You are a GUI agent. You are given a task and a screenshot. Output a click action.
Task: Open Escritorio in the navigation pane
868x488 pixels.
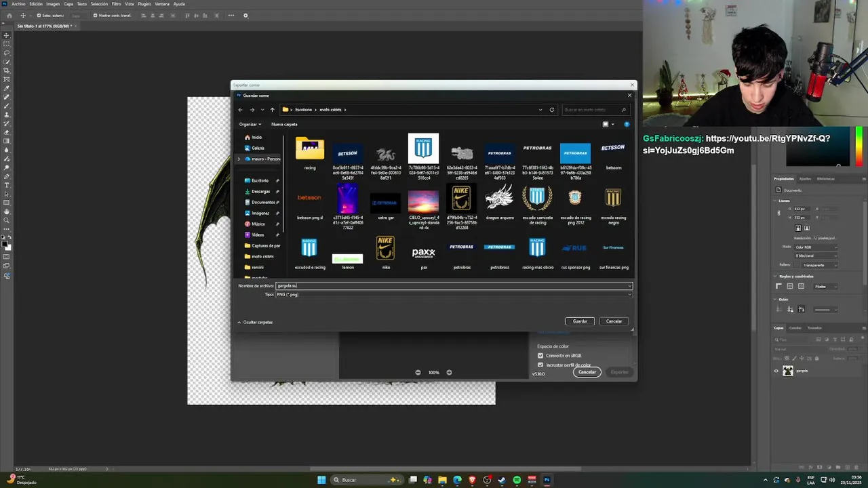[260, 181]
